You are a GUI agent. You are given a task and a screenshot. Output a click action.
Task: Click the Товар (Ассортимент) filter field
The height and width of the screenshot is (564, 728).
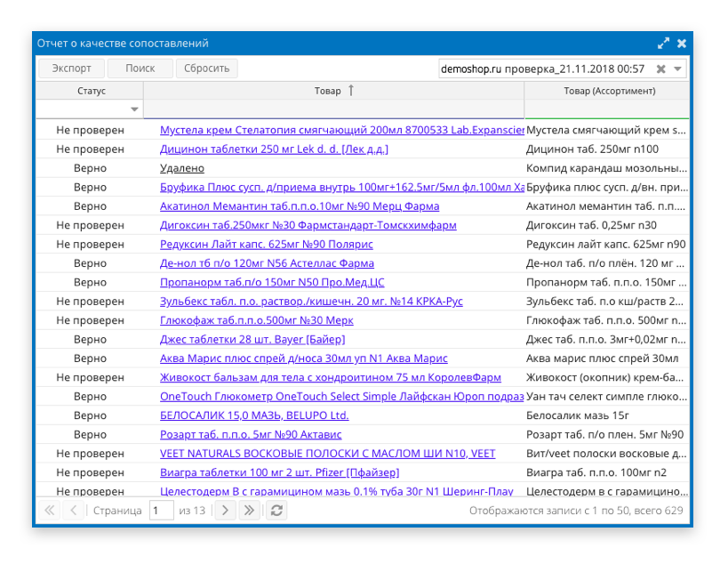[x=607, y=109]
